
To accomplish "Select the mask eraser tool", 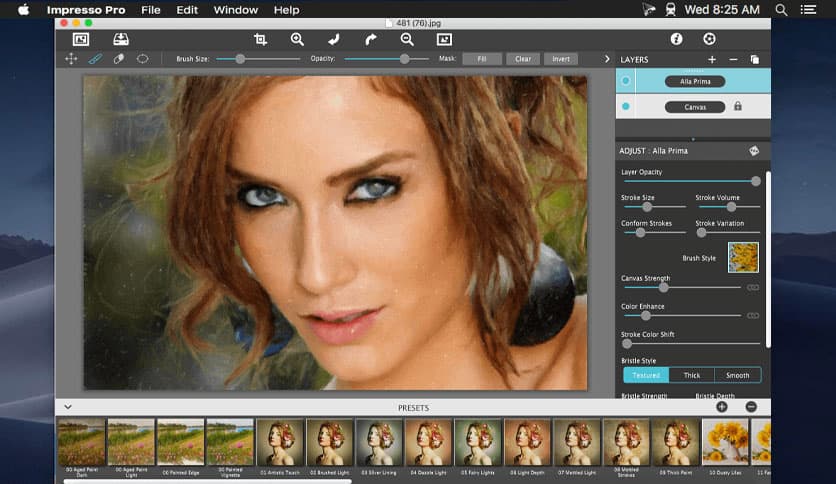I will pyautogui.click(x=119, y=59).
